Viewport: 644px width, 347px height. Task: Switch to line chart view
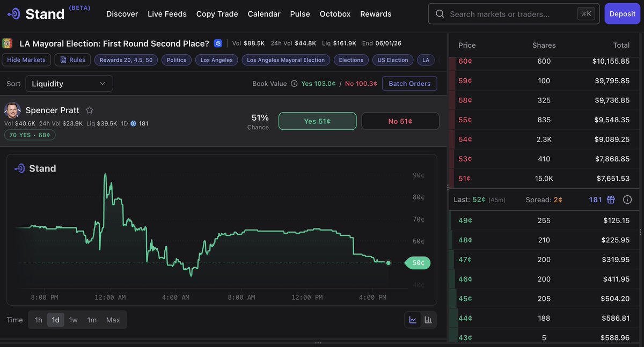point(413,320)
